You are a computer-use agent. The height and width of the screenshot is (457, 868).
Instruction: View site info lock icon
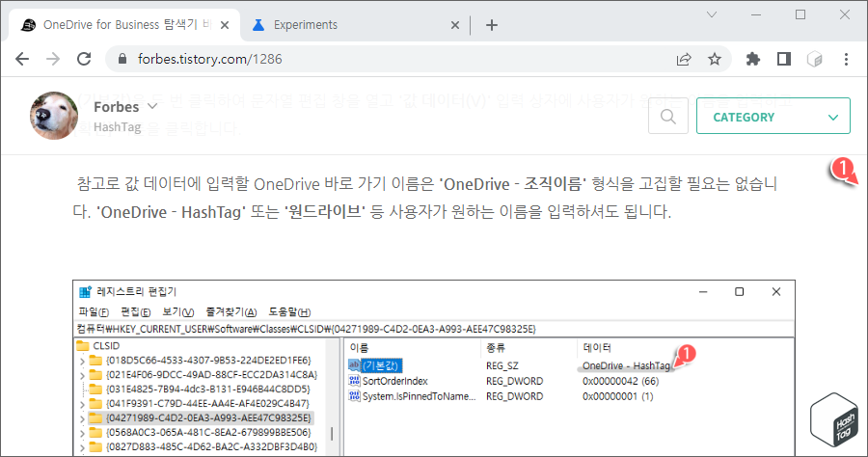[x=122, y=59]
